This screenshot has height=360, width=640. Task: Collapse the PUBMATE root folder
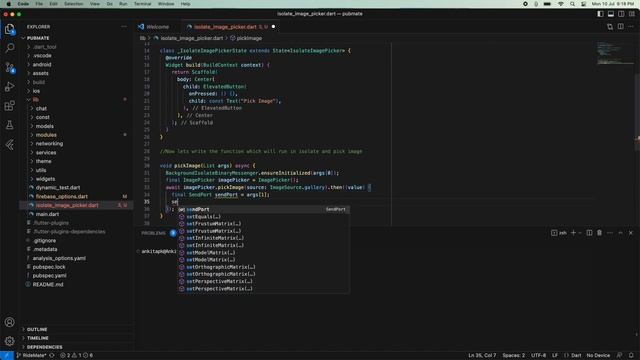(38, 38)
